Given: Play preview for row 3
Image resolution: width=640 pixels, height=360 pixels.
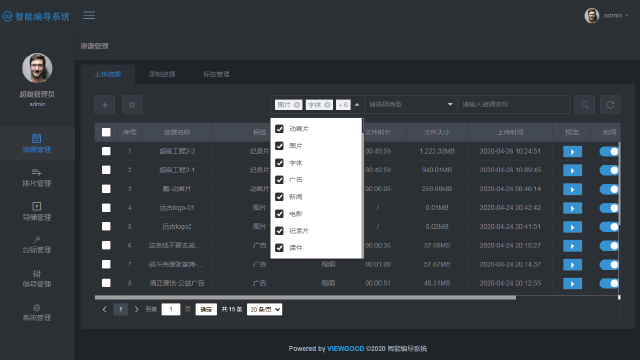Looking at the screenshot, I should (x=572, y=189).
